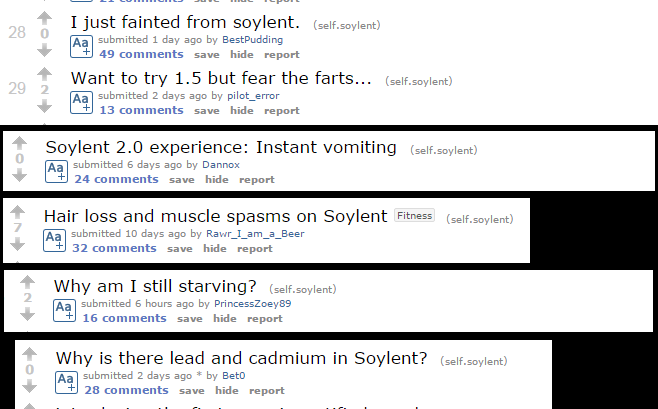Expand text preview for 'Why am I still starving?'
The width and height of the screenshot is (658, 409).
(65, 310)
